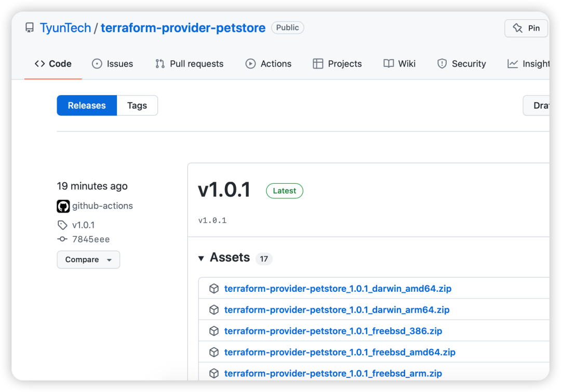Open the v1.0.1 tag link in sidebar
This screenshot has height=392, width=561.
tap(83, 225)
